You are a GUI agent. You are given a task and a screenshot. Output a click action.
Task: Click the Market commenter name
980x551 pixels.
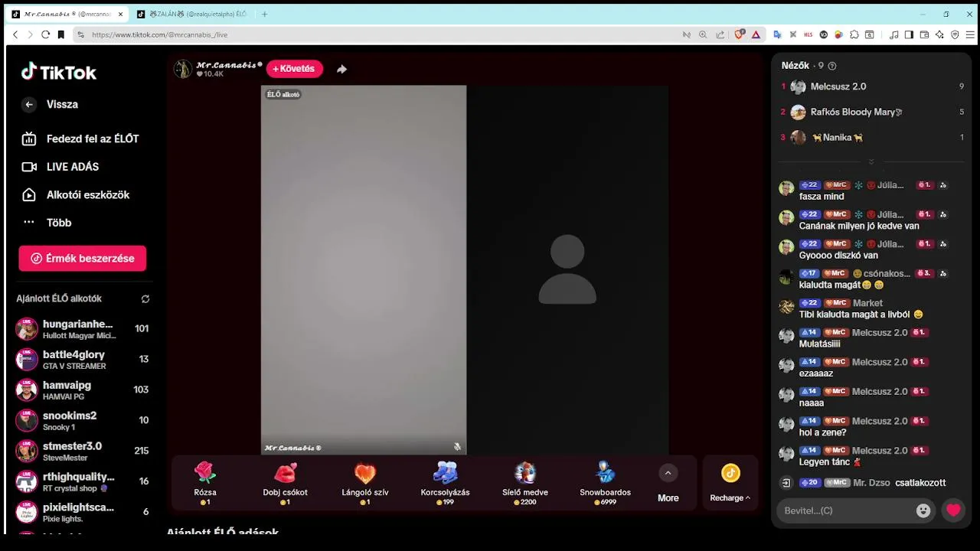click(867, 303)
